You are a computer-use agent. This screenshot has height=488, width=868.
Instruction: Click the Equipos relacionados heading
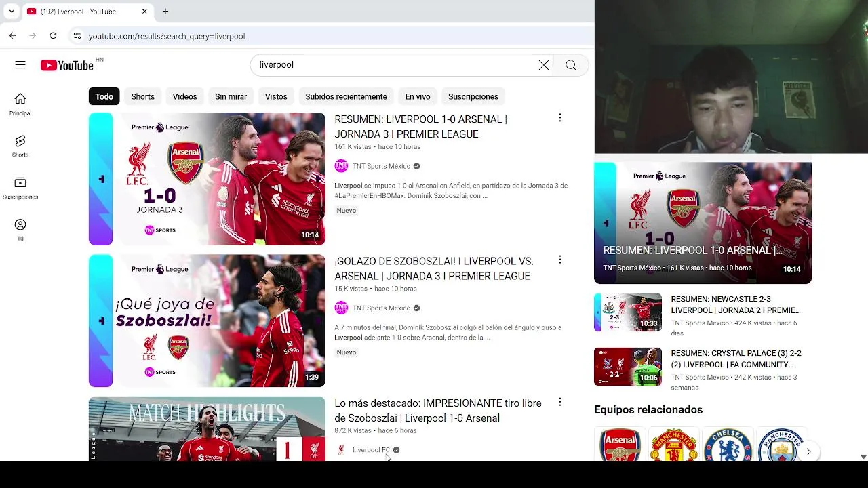[x=648, y=409]
